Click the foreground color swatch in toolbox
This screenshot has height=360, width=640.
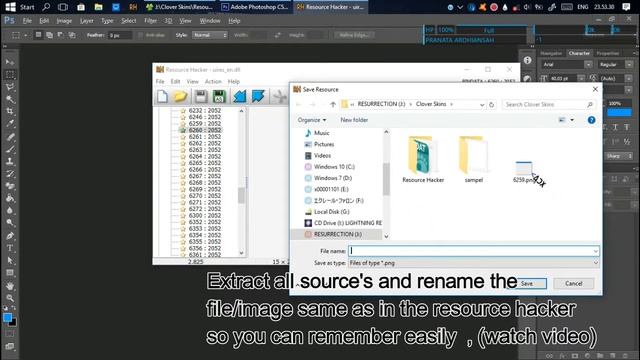(x=7, y=318)
